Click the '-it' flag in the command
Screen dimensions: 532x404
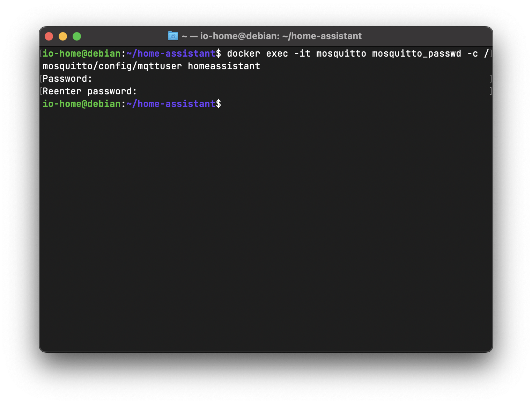click(302, 53)
